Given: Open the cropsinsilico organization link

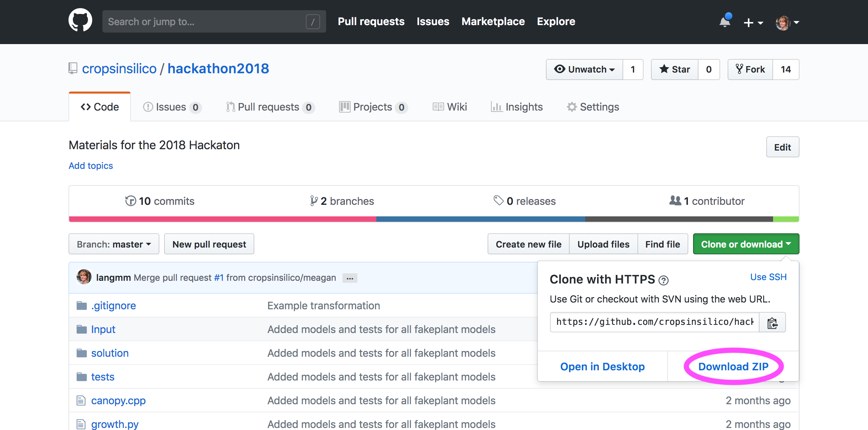Looking at the screenshot, I should click(119, 69).
